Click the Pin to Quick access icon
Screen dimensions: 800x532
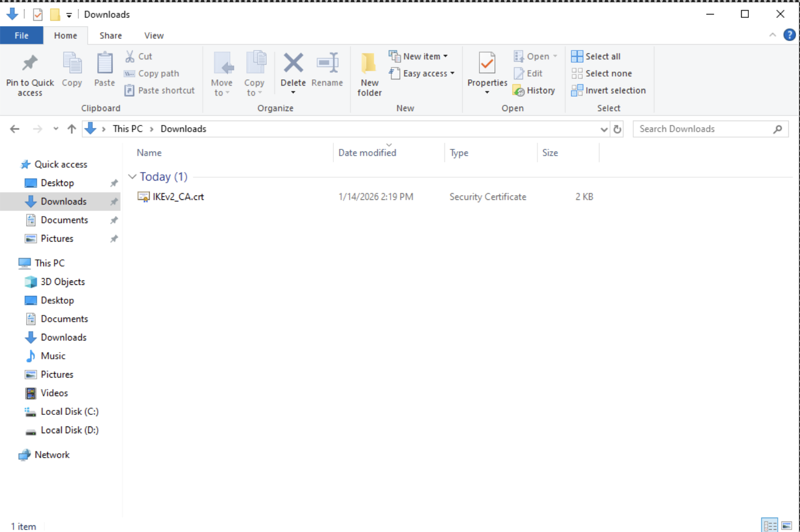pos(30,63)
